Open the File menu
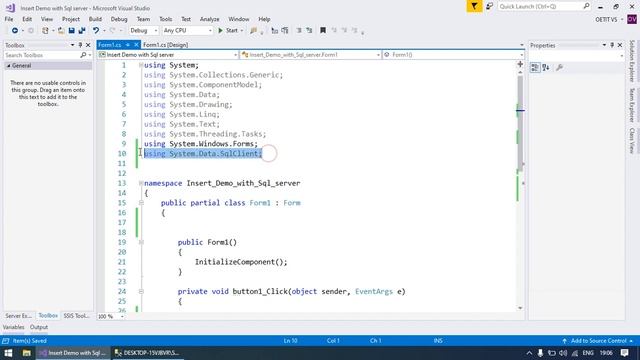The image size is (640, 360). (9, 19)
